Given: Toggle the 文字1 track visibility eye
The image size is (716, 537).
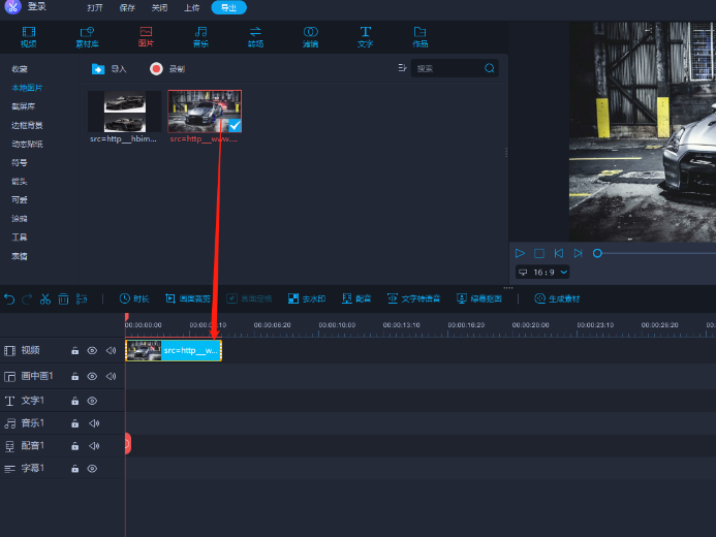Looking at the screenshot, I should pos(92,401).
